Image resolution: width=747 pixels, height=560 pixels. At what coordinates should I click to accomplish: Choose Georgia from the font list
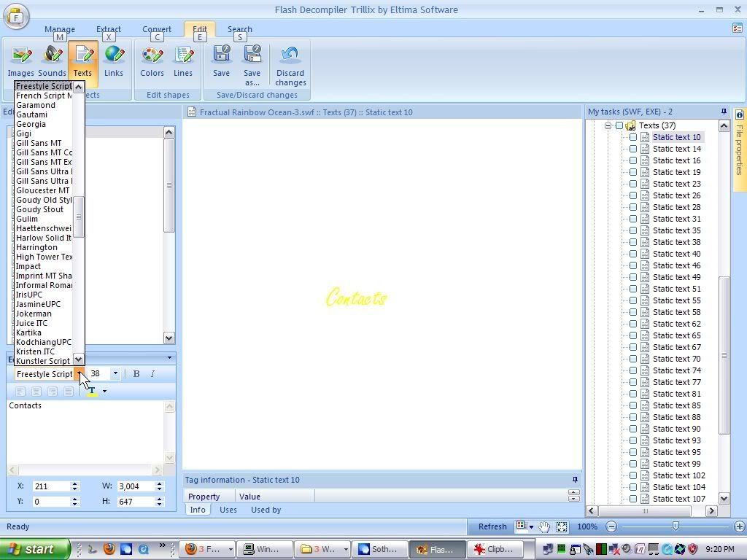[31, 124]
